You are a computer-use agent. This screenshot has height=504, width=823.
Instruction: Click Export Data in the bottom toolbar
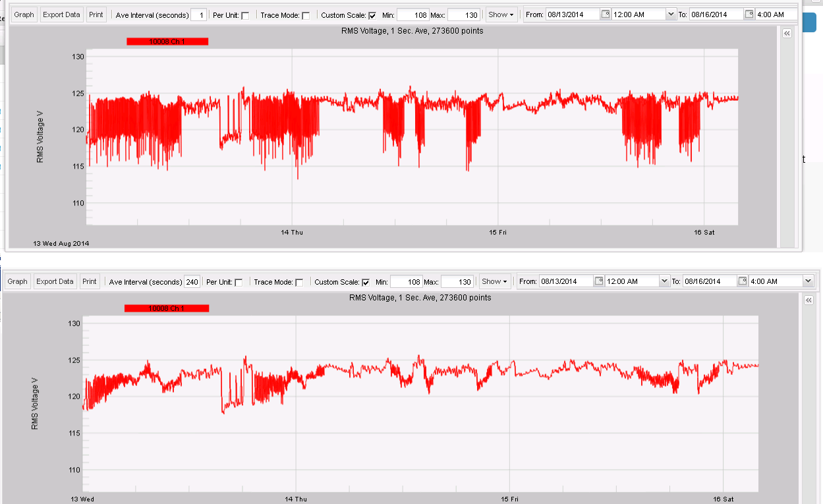55,281
